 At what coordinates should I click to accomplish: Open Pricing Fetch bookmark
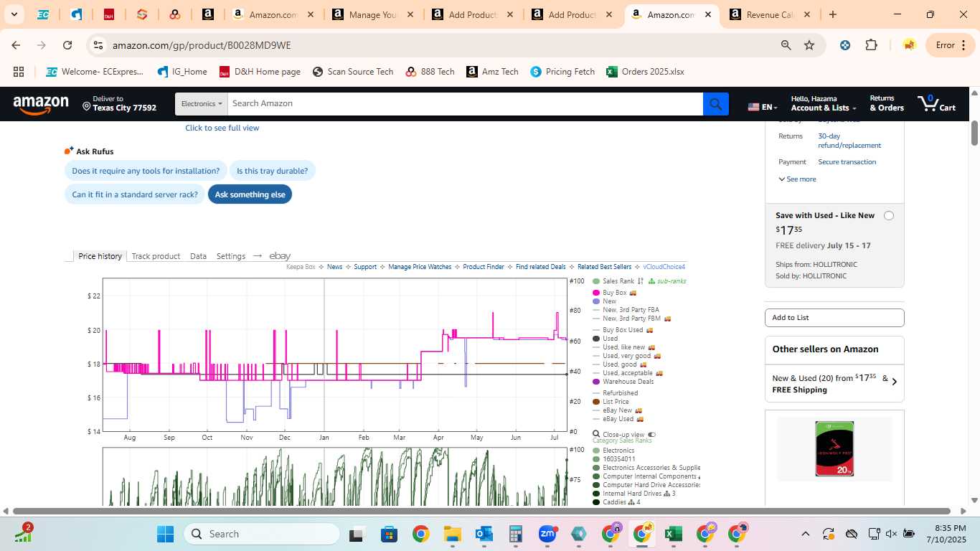click(x=562, y=72)
